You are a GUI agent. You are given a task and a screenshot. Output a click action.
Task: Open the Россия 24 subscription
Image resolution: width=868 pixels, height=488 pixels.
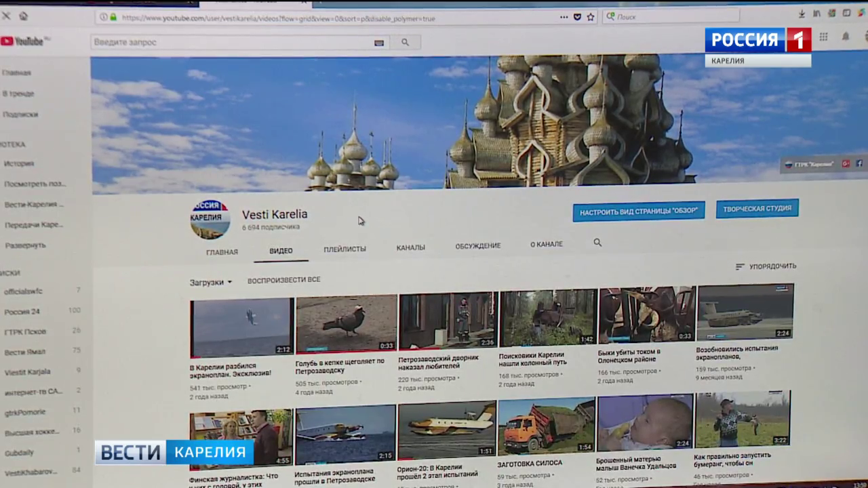tap(22, 312)
